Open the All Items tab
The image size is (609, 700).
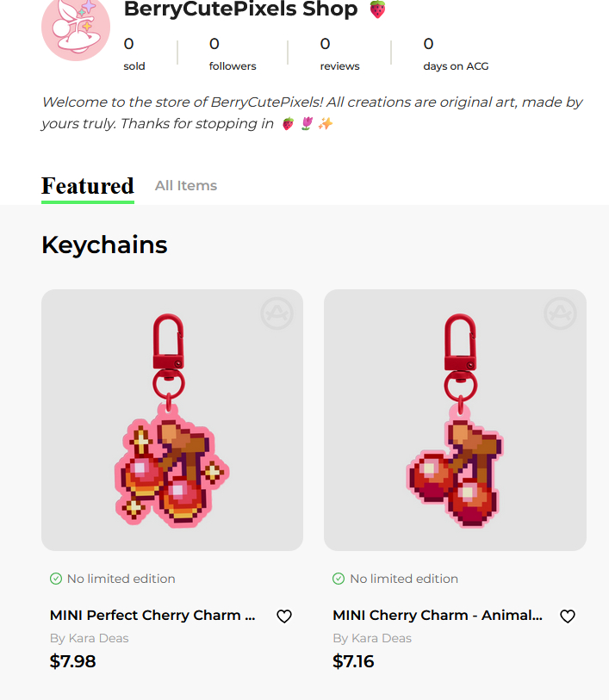pyautogui.click(x=186, y=186)
